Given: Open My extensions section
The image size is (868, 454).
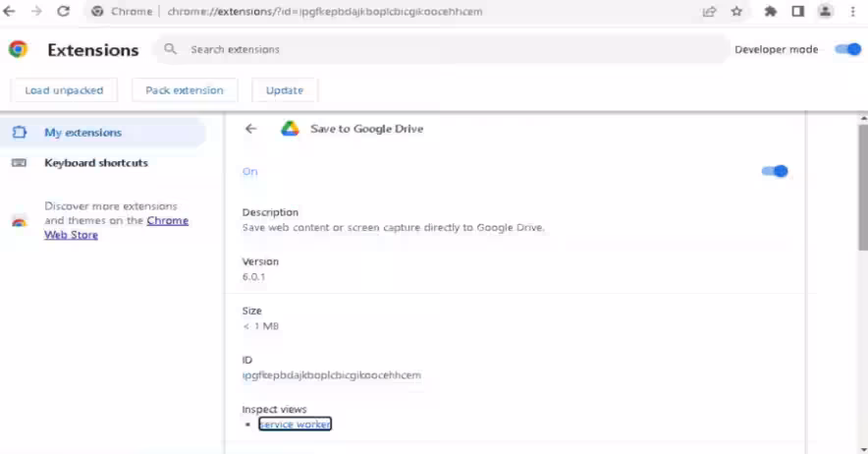Looking at the screenshot, I should click(x=102, y=133).
